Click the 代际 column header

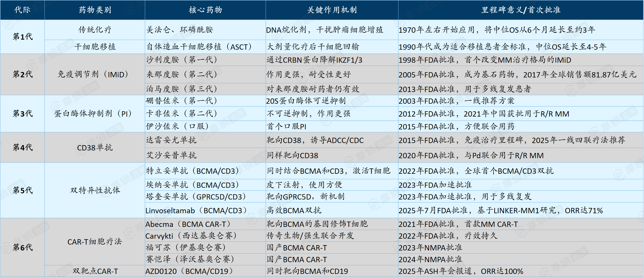click(x=22, y=10)
